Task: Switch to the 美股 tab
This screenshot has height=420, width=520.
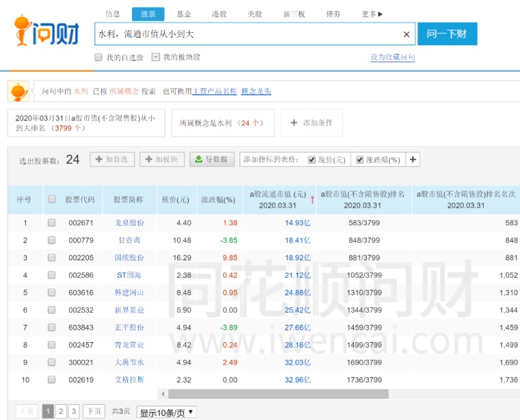Action: coord(255,14)
